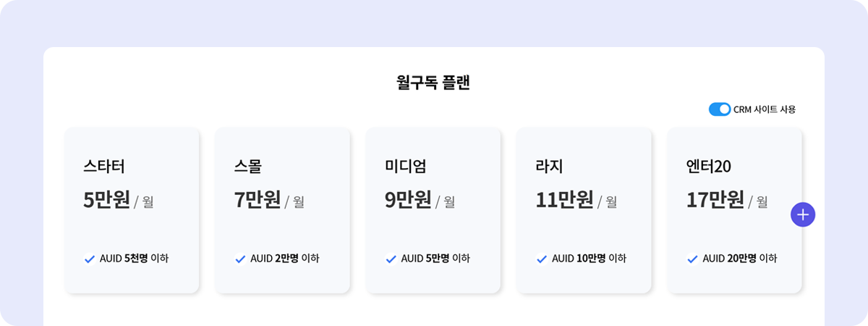The height and width of the screenshot is (326, 868).
Task: Pick the 라지 plan card
Action: pyautogui.click(x=584, y=211)
